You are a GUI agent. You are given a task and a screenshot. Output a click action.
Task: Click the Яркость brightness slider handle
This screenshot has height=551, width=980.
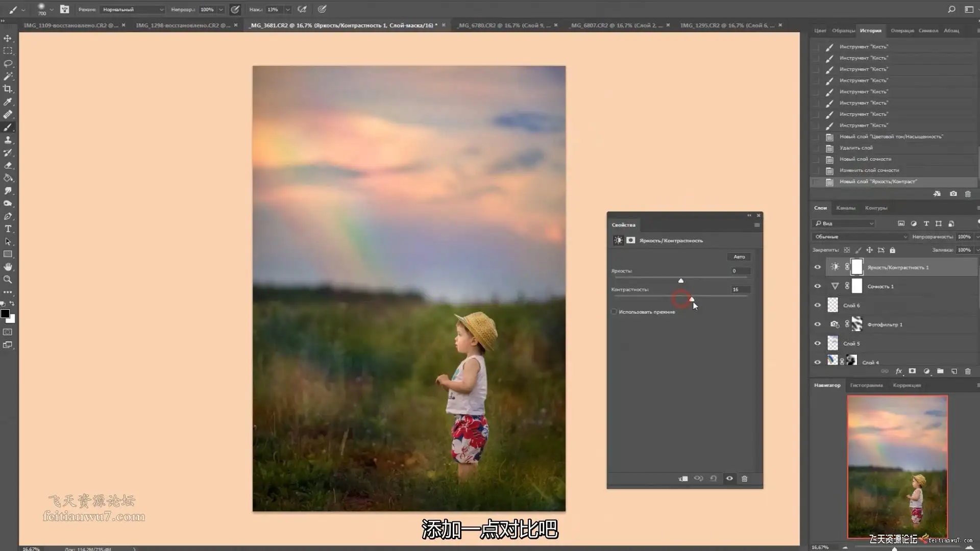tap(680, 281)
